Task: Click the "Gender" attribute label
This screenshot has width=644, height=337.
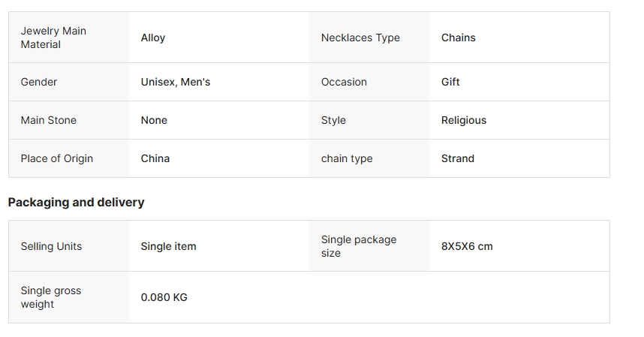Action: pyautogui.click(x=39, y=82)
